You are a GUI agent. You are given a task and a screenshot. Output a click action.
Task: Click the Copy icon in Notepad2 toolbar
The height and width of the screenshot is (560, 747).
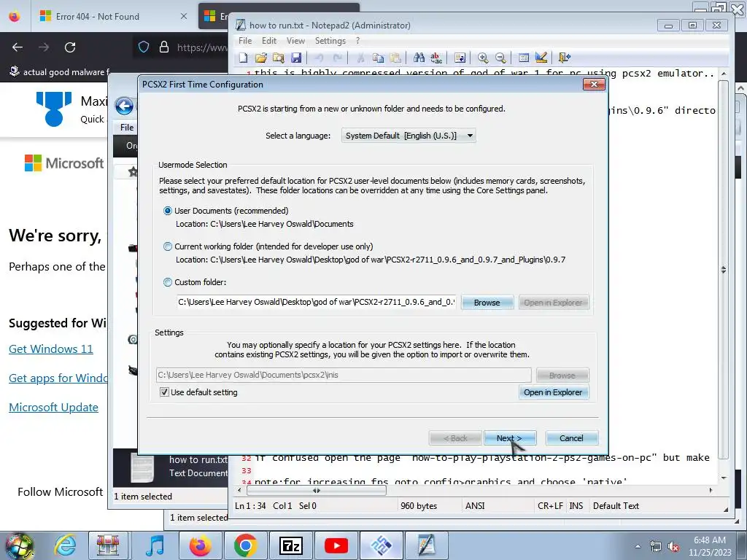point(379,58)
